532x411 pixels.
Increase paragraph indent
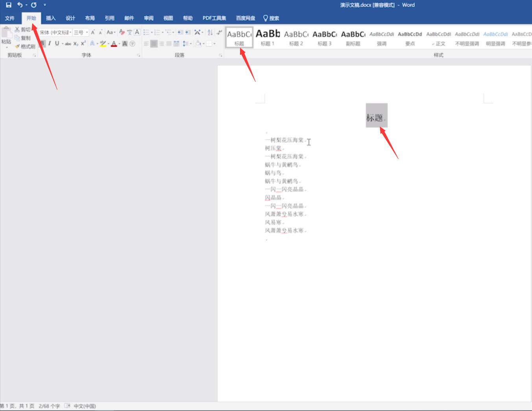coord(188,32)
